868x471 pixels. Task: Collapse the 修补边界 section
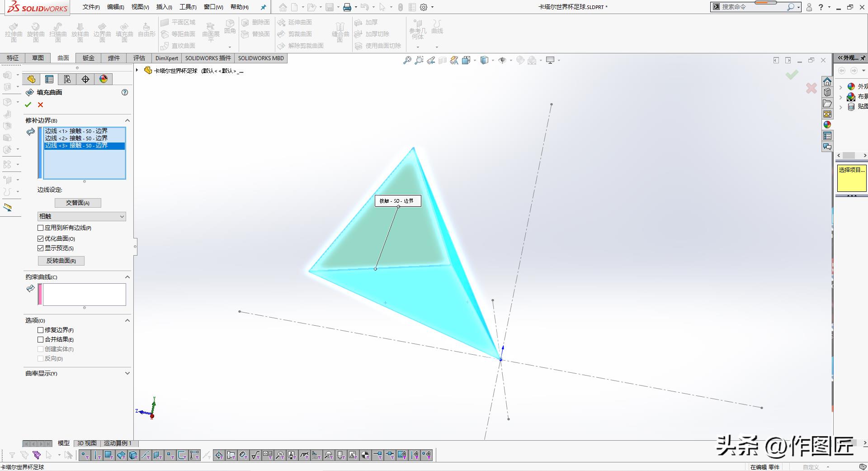pyautogui.click(x=127, y=120)
